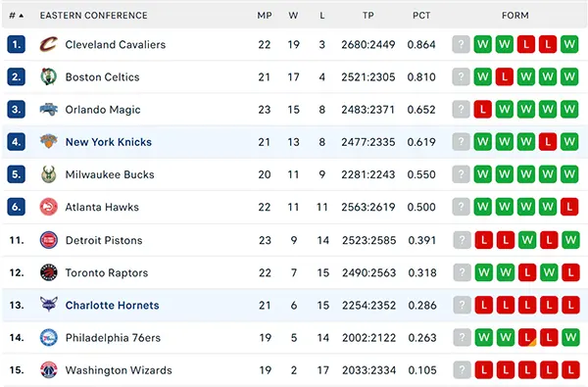This screenshot has width=588, height=387.
Task: Open the Detroit Pistons team page
Action: click(104, 240)
